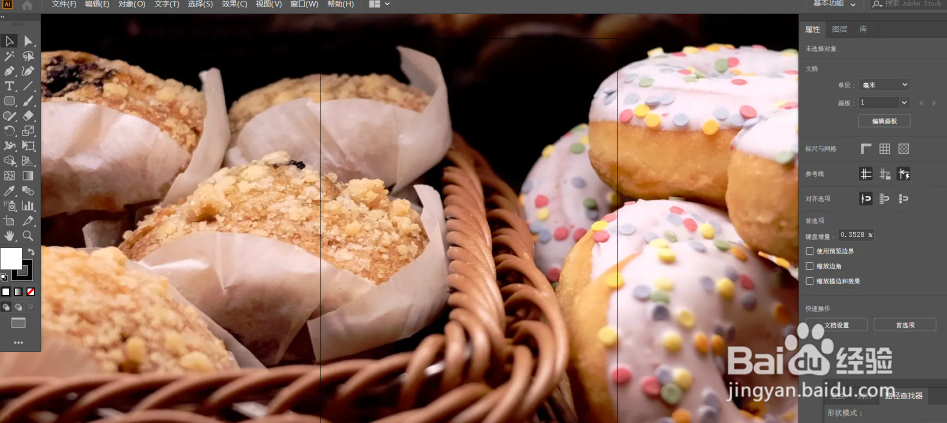Select the Curvature tool
The image size is (947, 423).
point(28,71)
